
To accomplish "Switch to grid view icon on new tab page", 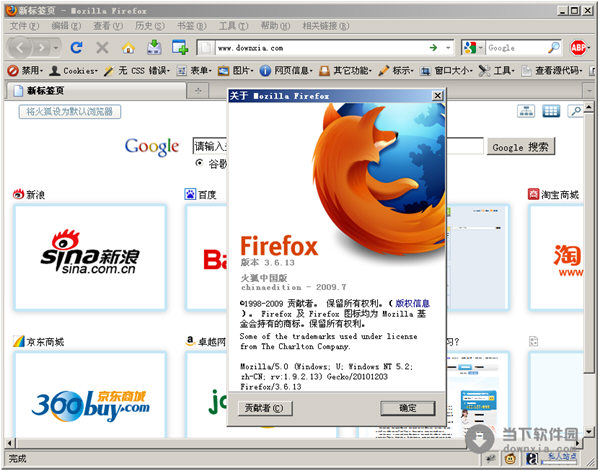I will coord(551,111).
